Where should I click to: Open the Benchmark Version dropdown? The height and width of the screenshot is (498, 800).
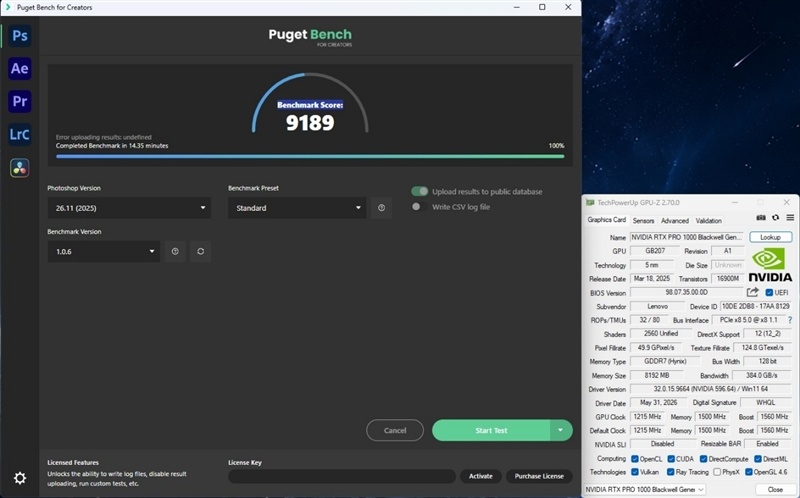point(104,252)
